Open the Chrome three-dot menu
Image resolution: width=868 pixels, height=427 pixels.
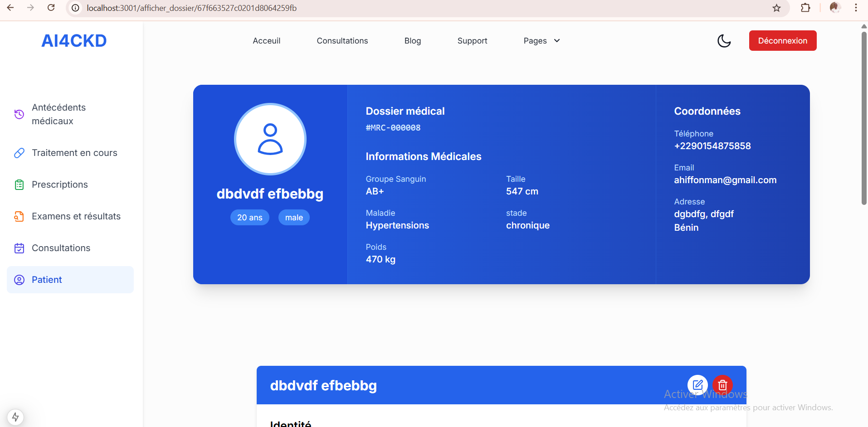click(856, 8)
